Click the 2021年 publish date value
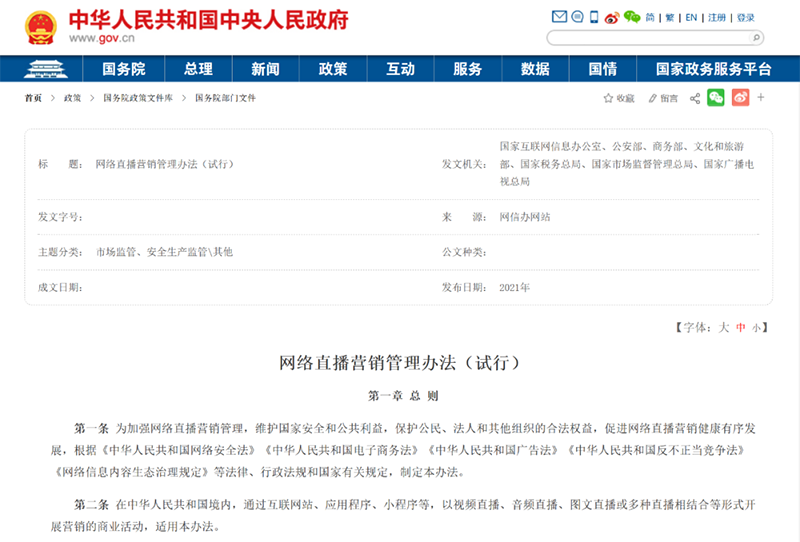 (x=514, y=287)
